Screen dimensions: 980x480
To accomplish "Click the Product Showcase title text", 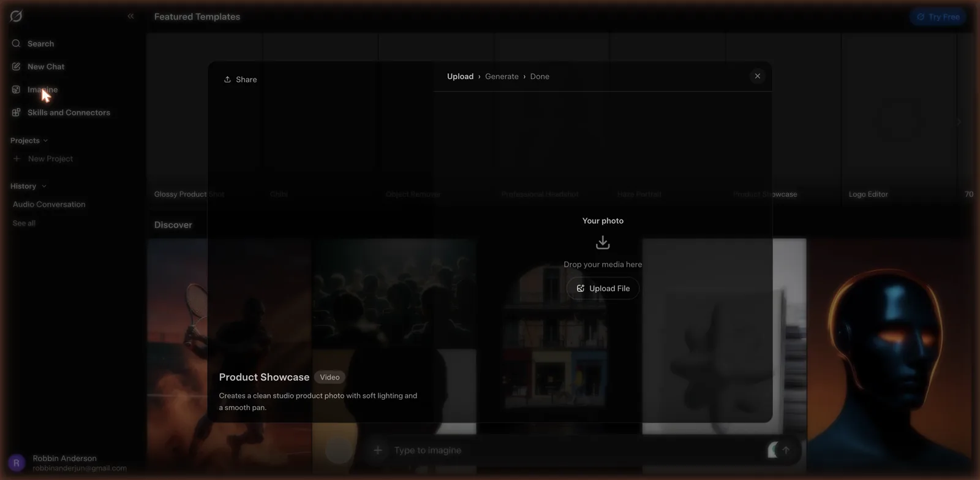I will [x=264, y=377].
